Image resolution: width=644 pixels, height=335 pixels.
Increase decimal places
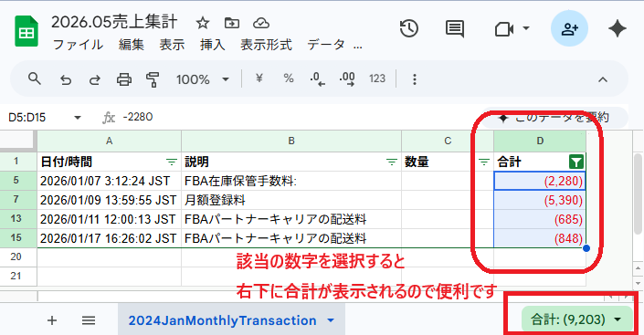pos(347,79)
